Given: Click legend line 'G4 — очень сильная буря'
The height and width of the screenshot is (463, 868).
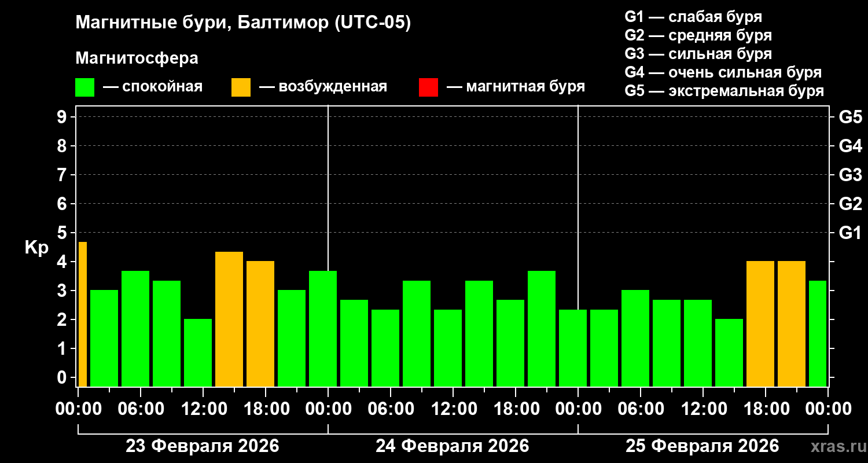Looking at the screenshot, I should point(723,72).
